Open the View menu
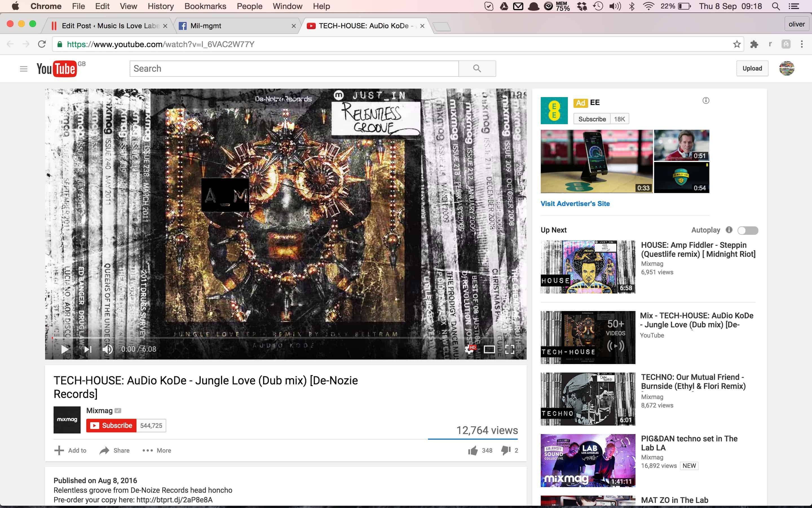Viewport: 812px width, 508px height. (x=129, y=6)
